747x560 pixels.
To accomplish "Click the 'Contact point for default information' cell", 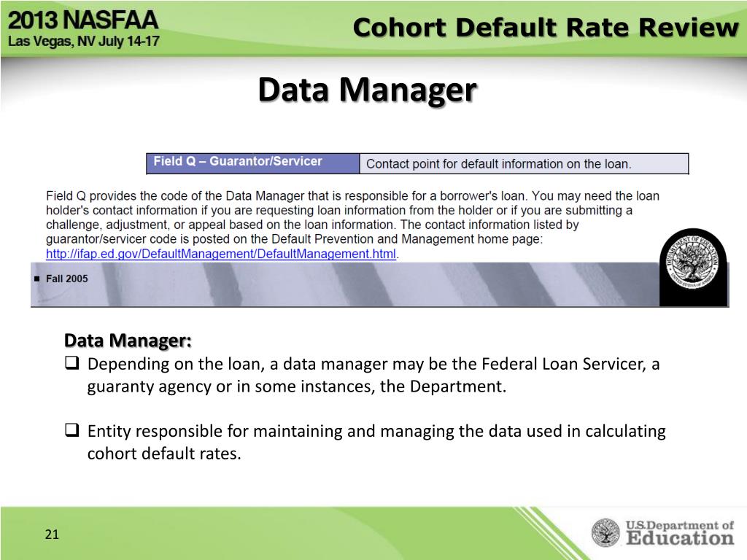I will [524, 164].
